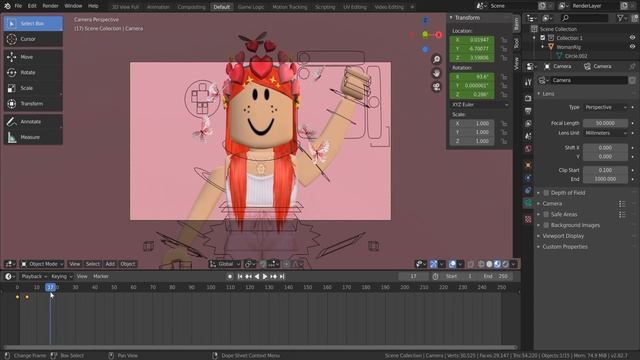The width and height of the screenshot is (640, 360).
Task: Collapse the Transform panel in sidebar
Action: (467, 18)
